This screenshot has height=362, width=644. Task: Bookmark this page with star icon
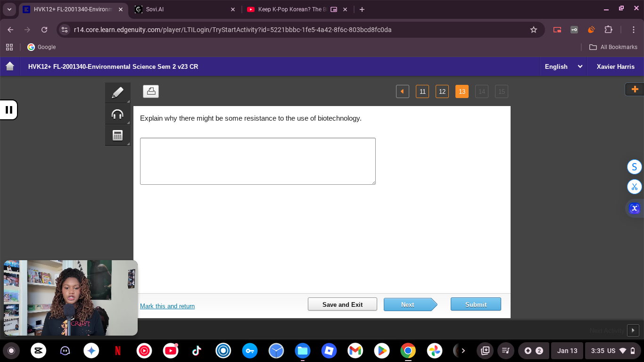coord(534,30)
